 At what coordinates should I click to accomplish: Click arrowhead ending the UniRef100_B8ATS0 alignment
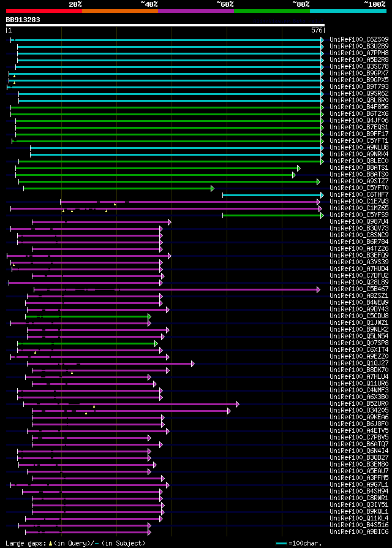tap(294, 175)
